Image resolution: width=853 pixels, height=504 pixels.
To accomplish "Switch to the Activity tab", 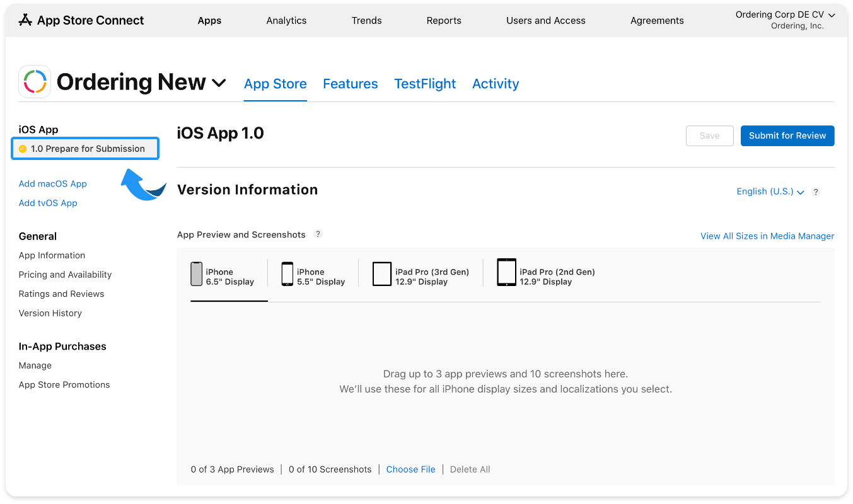I will pos(496,84).
